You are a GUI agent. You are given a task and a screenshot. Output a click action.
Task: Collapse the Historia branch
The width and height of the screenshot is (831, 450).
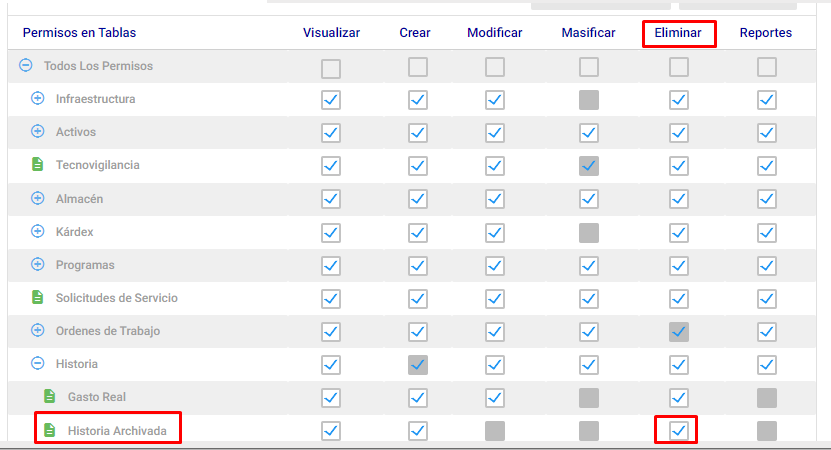(37, 363)
